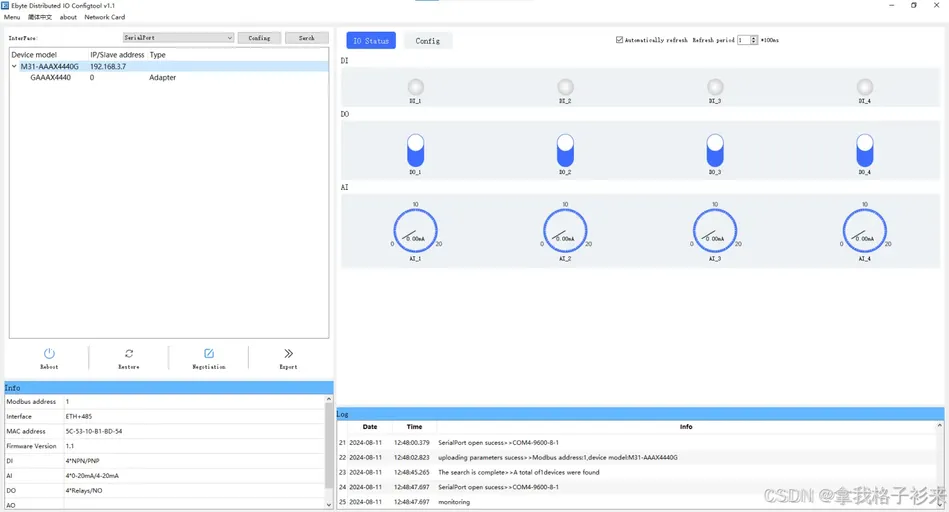This screenshot has height=512, width=949.
Task: Click the Log Info column header
Action: click(x=686, y=427)
